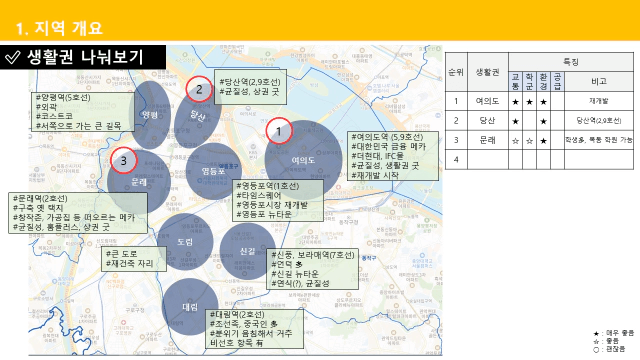Select the 도림 blue circle on map

pos(185,242)
